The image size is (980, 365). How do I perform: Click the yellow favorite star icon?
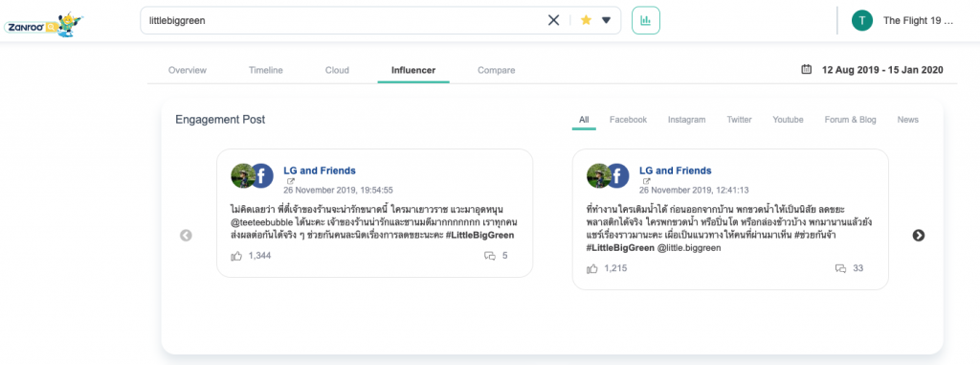point(586,20)
